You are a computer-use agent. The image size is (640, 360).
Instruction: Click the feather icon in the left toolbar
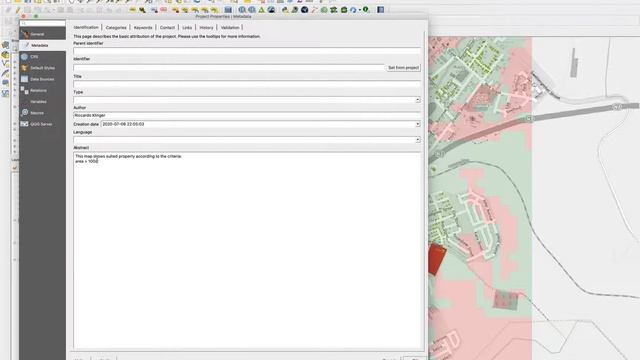[x=5, y=73]
